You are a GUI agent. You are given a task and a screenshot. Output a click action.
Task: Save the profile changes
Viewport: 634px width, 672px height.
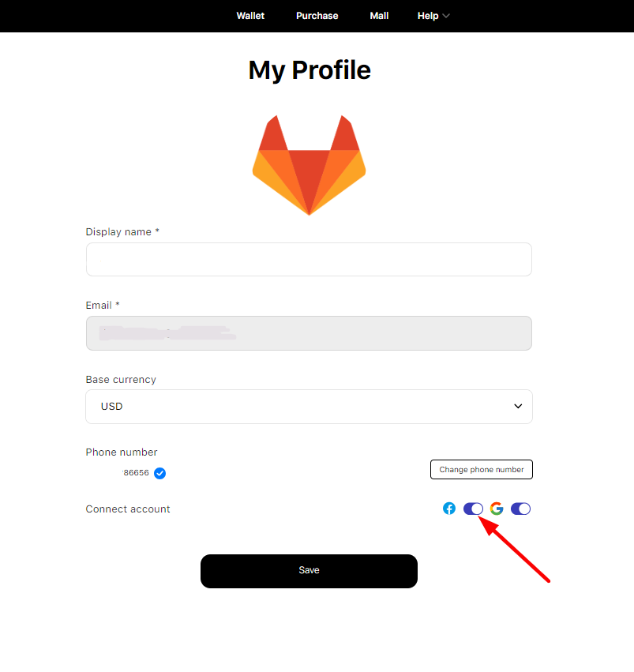coord(309,571)
